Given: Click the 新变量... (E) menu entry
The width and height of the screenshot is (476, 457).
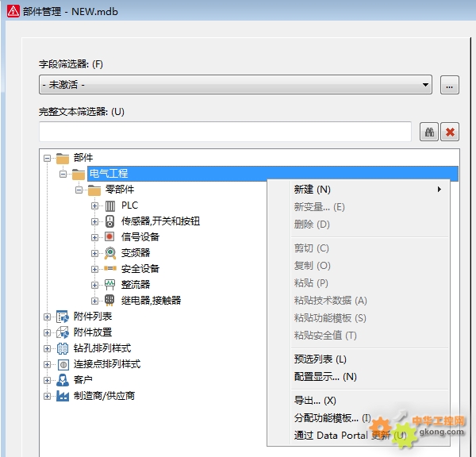Looking at the screenshot, I should click(x=359, y=207).
